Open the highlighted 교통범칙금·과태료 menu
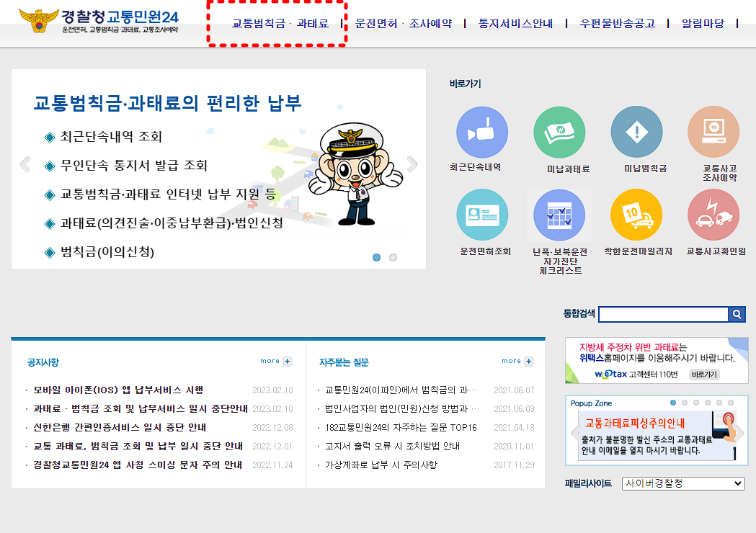Screen dimensions: 756x533 [277, 22]
